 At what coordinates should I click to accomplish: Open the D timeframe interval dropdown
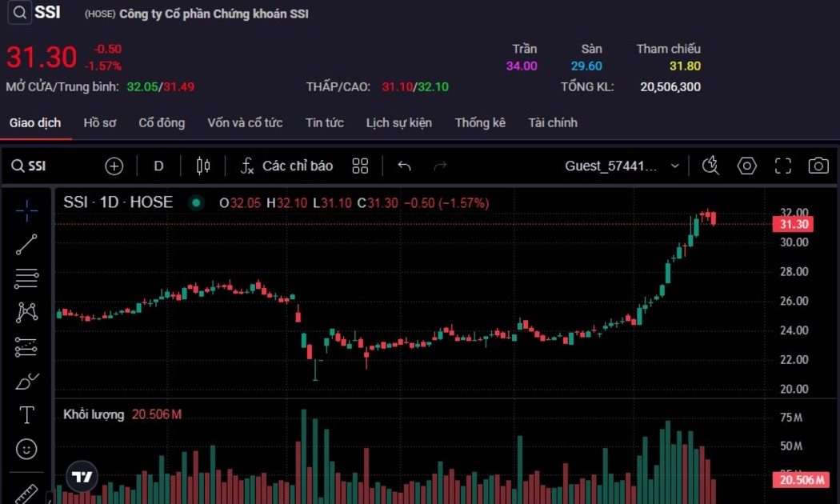click(x=158, y=166)
